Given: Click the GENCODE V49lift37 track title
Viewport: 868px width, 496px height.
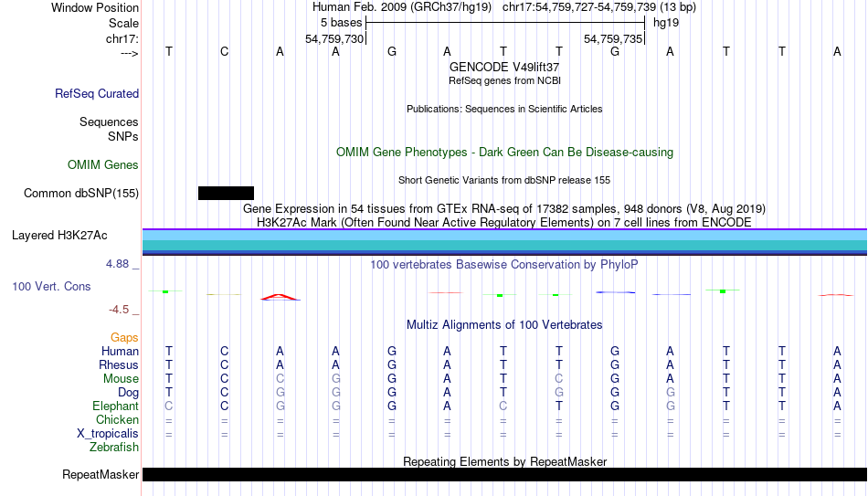Looking at the screenshot, I should (504, 67).
